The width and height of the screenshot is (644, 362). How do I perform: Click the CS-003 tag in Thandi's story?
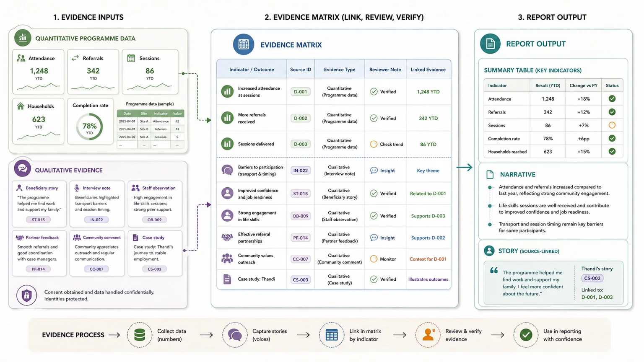pos(592,278)
